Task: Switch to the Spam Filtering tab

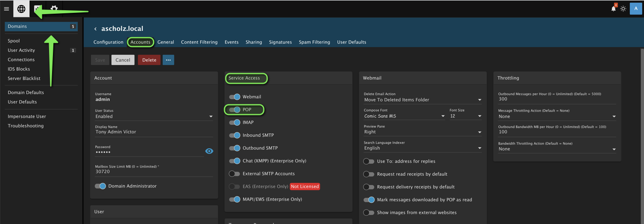Action: pyautogui.click(x=314, y=42)
